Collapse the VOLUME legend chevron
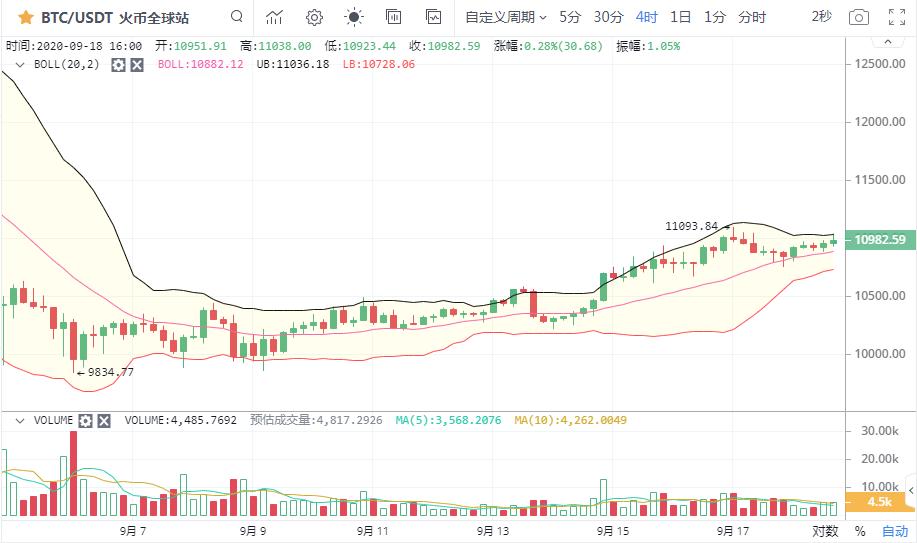Screen dimensions: 917x543 20,421
